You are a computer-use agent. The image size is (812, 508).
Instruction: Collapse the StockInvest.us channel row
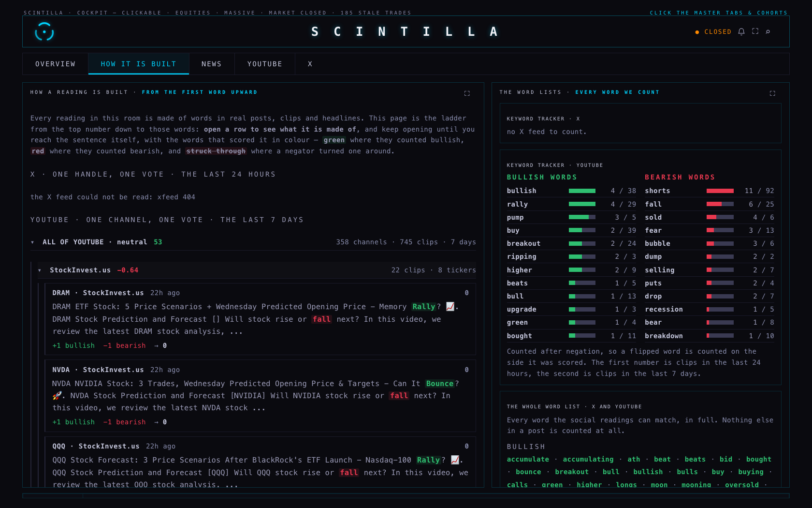pyautogui.click(x=257, y=270)
